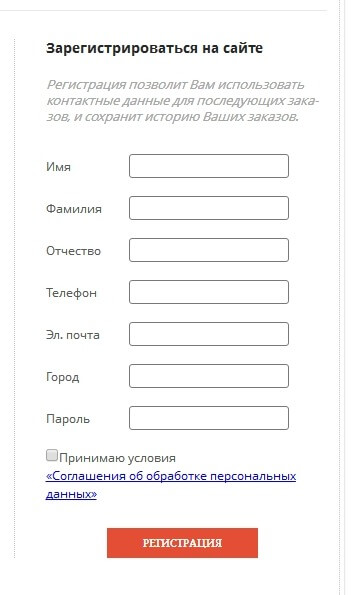
Task: Click the Принимаю условия text label
Action: (117, 458)
